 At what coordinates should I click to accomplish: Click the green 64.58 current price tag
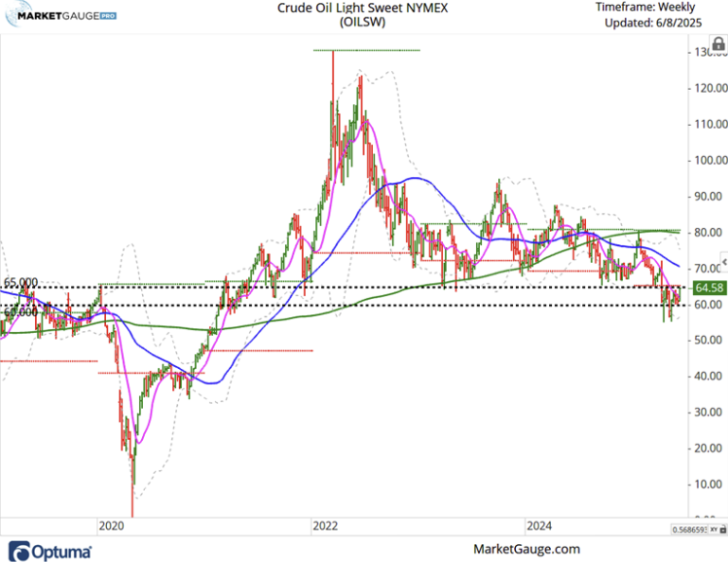[x=709, y=288]
